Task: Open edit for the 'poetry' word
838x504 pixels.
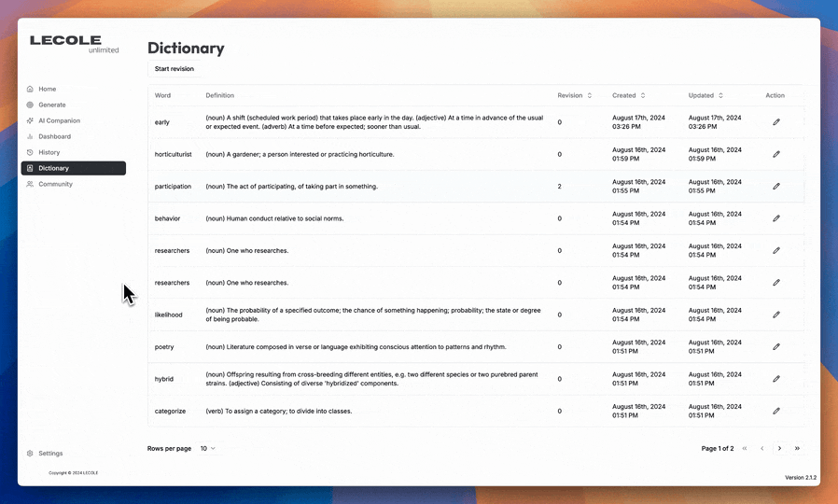Action: (775, 347)
